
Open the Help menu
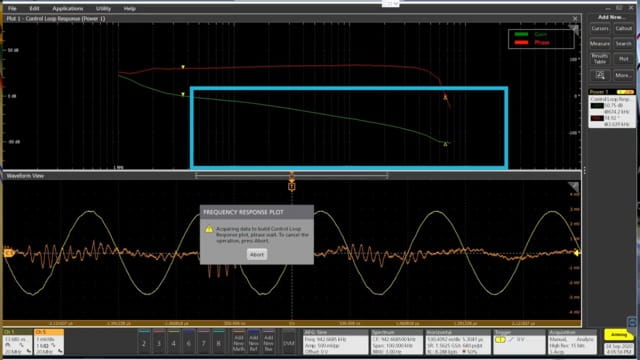tap(129, 8)
